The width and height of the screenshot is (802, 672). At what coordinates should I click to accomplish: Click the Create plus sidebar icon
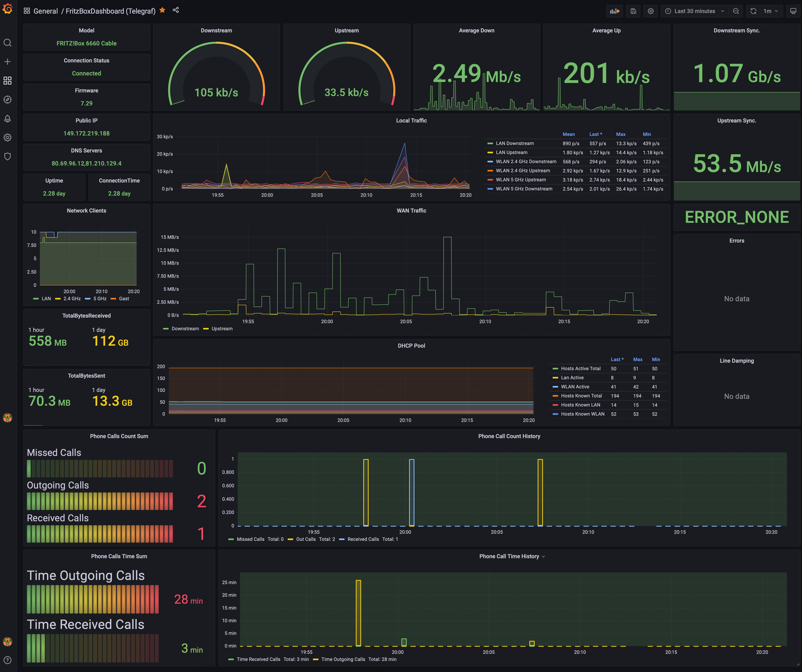(x=8, y=61)
